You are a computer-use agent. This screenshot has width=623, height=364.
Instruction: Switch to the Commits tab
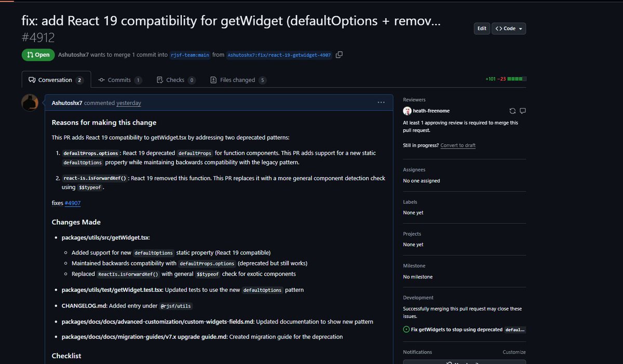click(120, 80)
